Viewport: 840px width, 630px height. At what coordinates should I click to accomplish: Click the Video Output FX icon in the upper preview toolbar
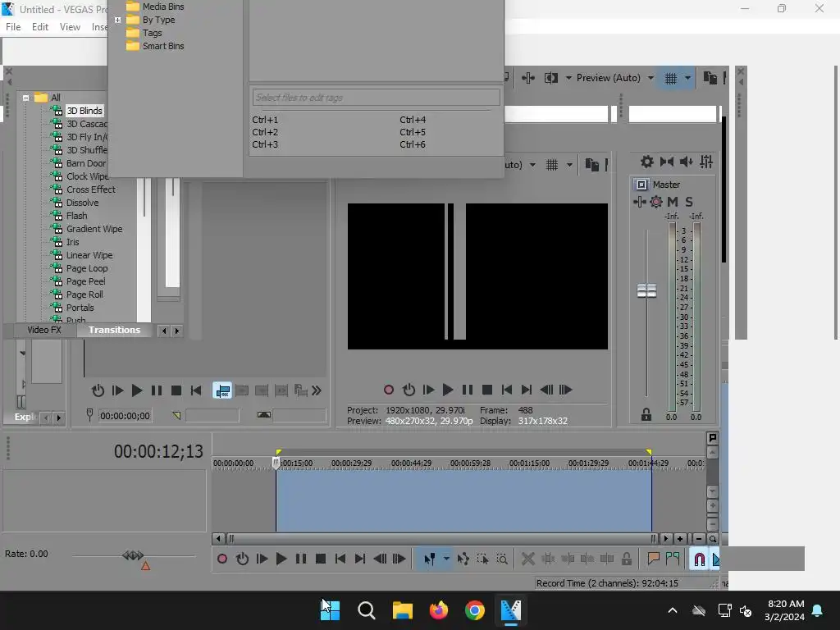click(528, 78)
